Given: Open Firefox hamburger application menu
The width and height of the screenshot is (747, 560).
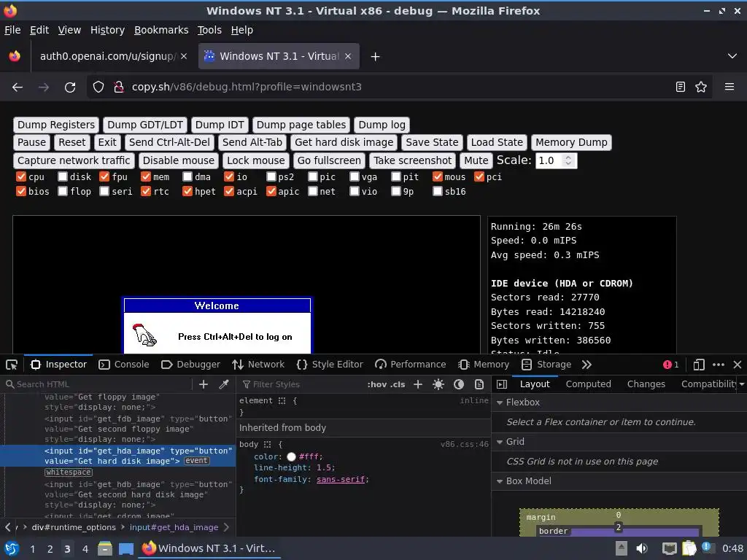Looking at the screenshot, I should (x=729, y=87).
